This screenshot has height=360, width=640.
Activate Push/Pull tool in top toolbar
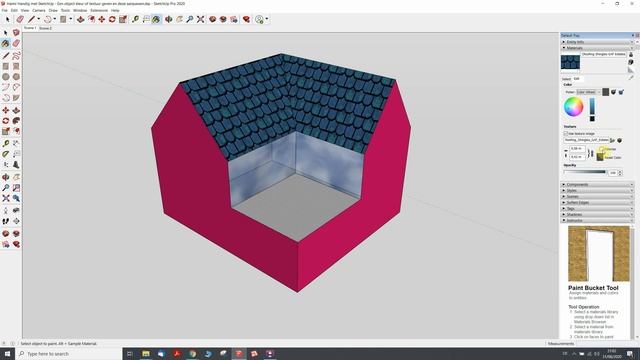point(80,19)
